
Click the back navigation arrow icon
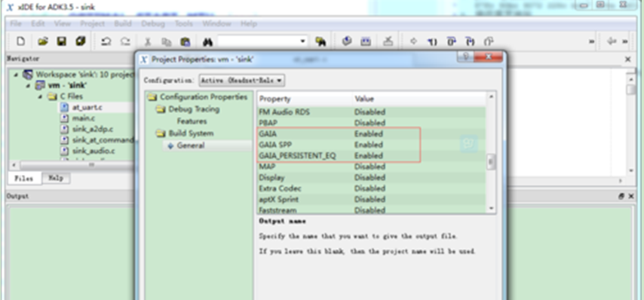[x=612, y=41]
